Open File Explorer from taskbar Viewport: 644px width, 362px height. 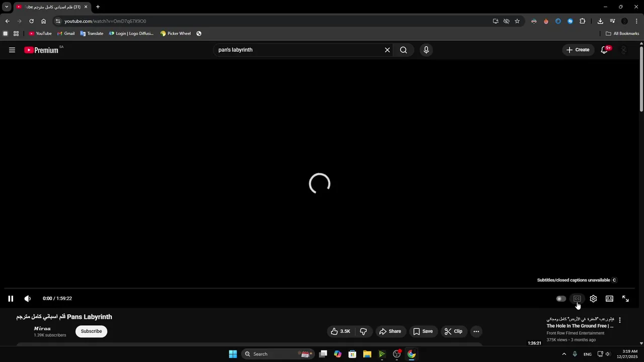tap(367, 354)
